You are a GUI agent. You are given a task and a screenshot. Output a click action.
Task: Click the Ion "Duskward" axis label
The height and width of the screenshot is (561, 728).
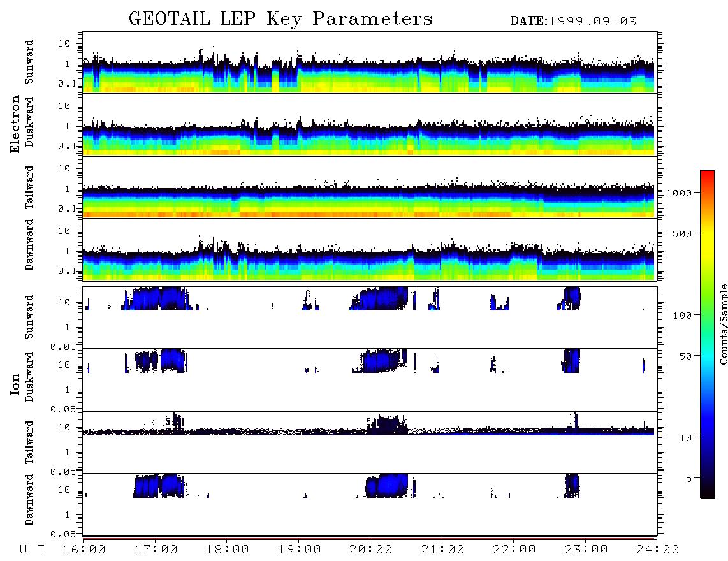pyautogui.click(x=29, y=377)
